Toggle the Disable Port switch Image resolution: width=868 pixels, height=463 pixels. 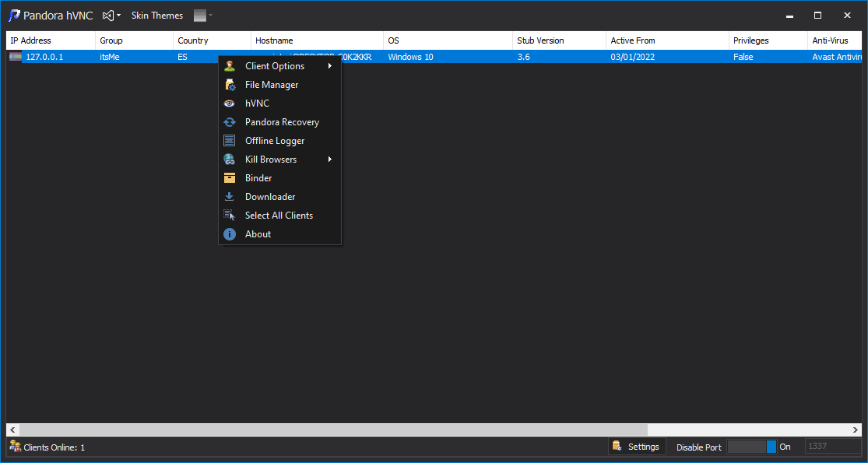752,447
